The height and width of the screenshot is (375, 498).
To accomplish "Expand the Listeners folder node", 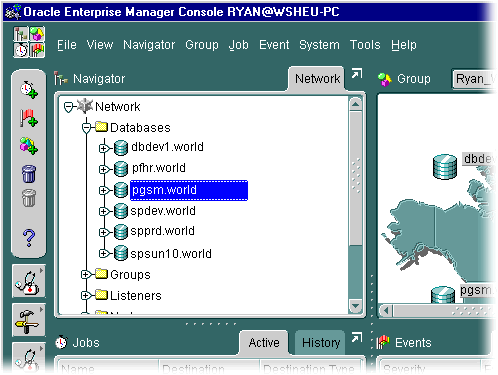I will (86, 295).
